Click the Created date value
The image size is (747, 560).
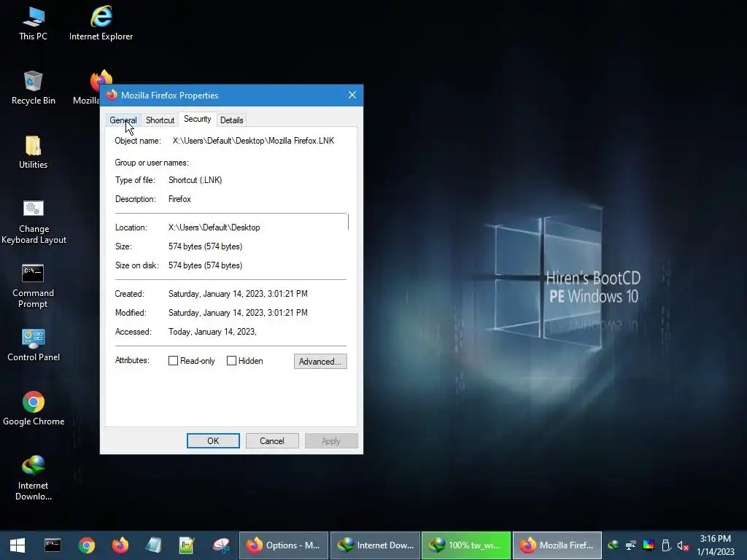[x=238, y=294]
